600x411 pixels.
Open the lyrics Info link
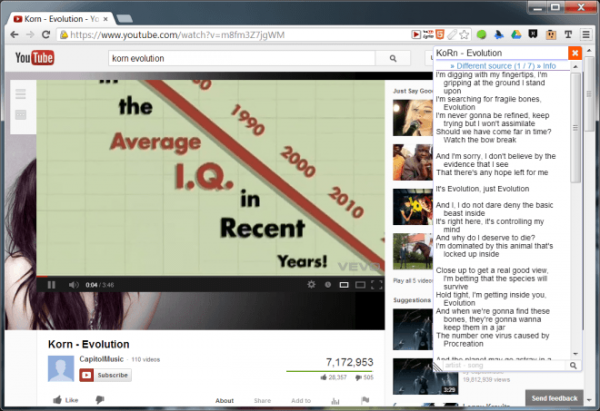pyautogui.click(x=547, y=66)
